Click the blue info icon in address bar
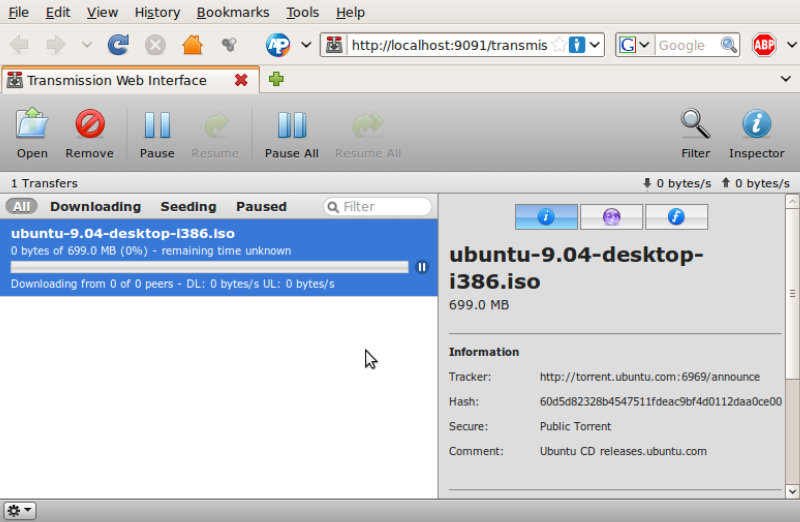This screenshot has height=522, width=800. [x=577, y=45]
